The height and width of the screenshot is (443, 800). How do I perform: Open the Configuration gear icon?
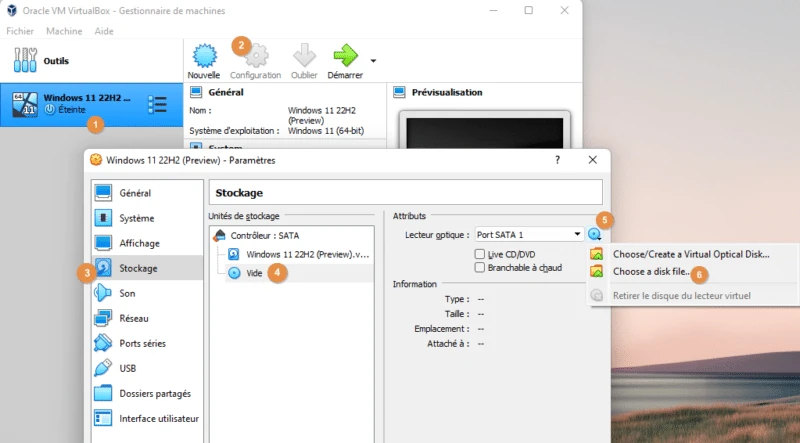[256, 56]
